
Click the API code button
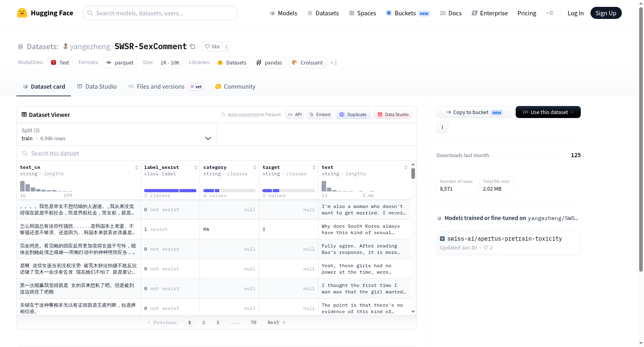295,114
